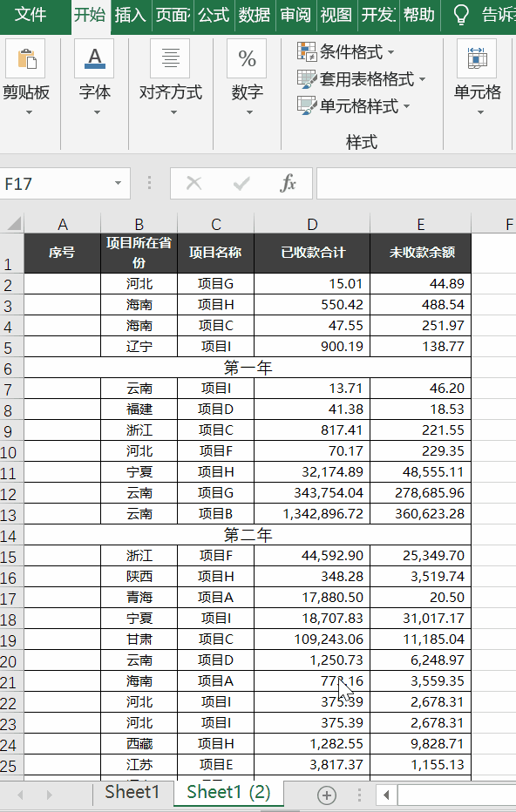Click the sheet tab bar splitter dots
The height and width of the screenshot is (812, 516).
(359, 795)
